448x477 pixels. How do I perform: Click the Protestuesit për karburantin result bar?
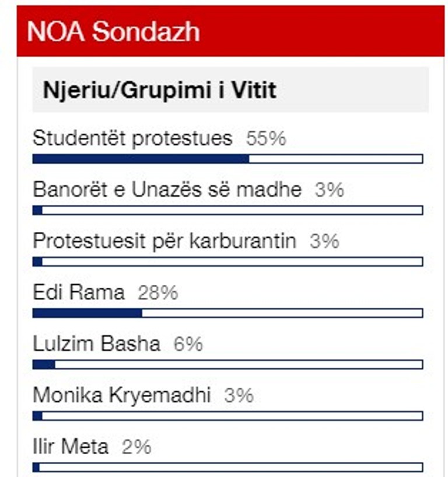pyautogui.click(x=228, y=262)
